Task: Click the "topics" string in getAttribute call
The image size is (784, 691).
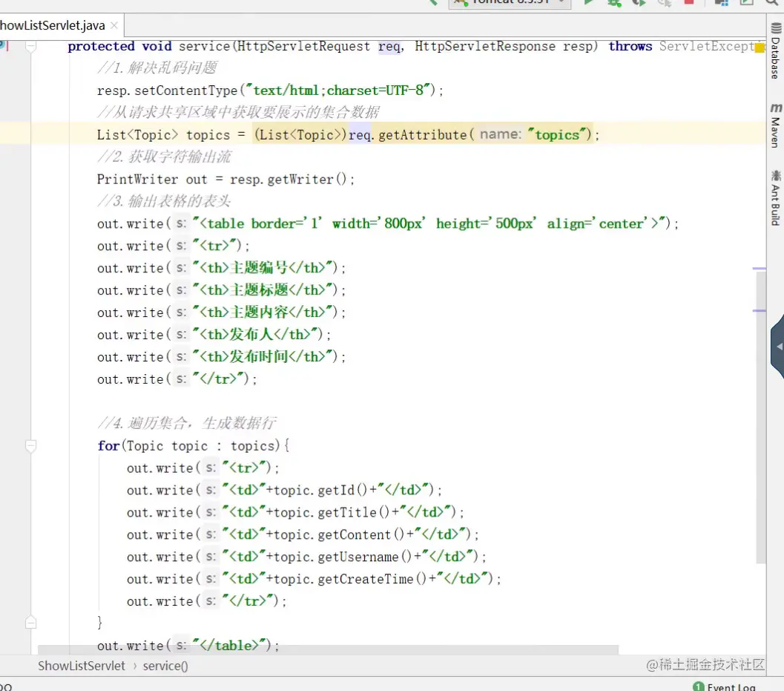Action: 556,134
